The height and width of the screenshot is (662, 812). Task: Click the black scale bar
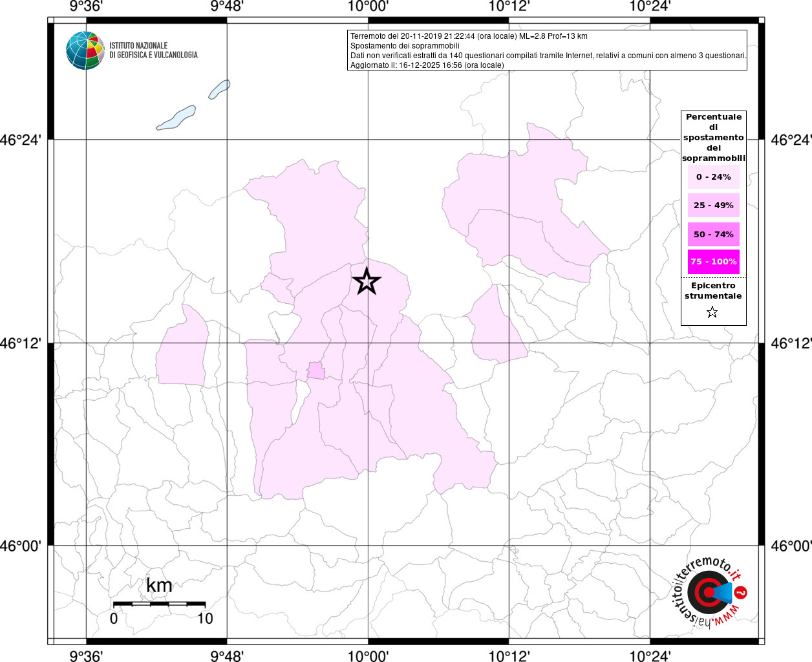[159, 604]
